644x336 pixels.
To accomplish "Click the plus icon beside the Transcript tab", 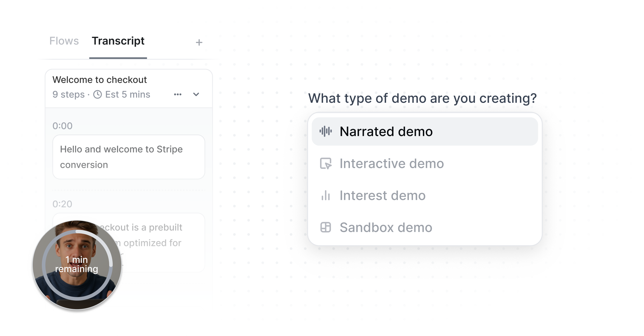I will coord(199,42).
